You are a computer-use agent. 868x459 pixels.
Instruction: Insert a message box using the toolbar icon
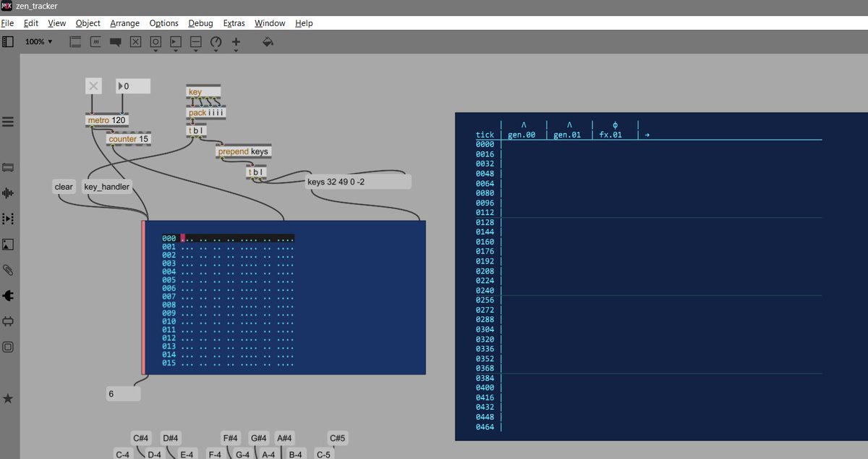coord(95,42)
